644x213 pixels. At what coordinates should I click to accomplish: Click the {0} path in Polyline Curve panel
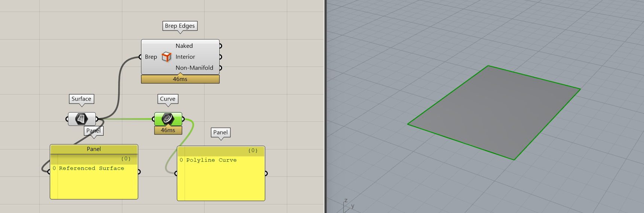pyautogui.click(x=253, y=151)
